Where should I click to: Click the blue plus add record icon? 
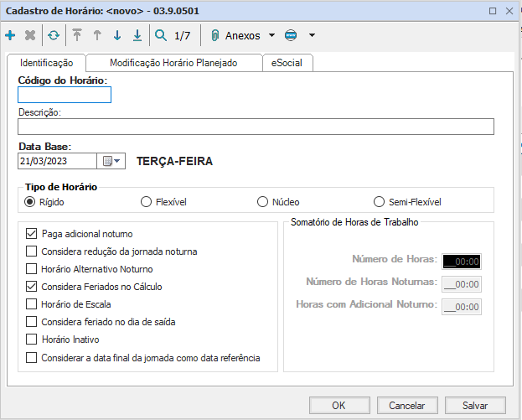10,36
